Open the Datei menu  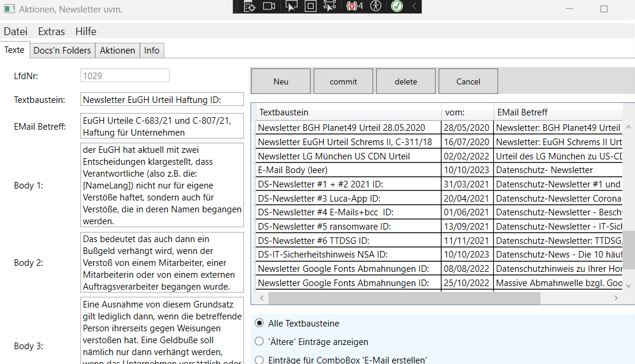(15, 31)
